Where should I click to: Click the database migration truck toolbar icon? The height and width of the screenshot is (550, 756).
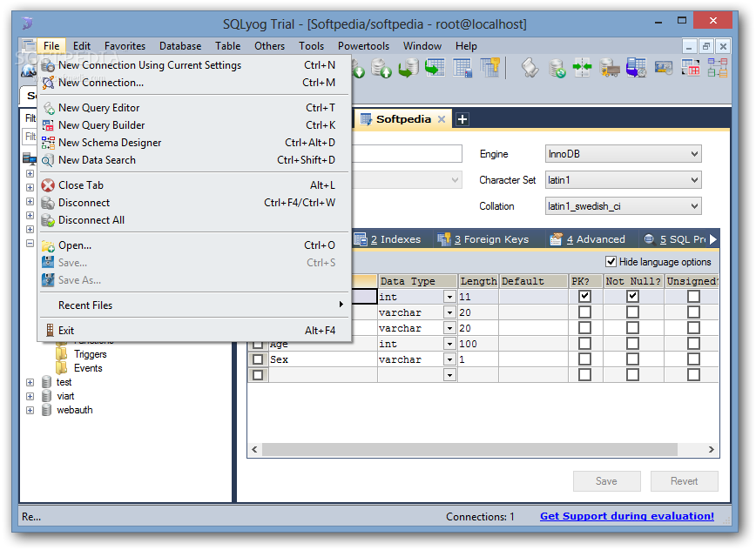610,68
